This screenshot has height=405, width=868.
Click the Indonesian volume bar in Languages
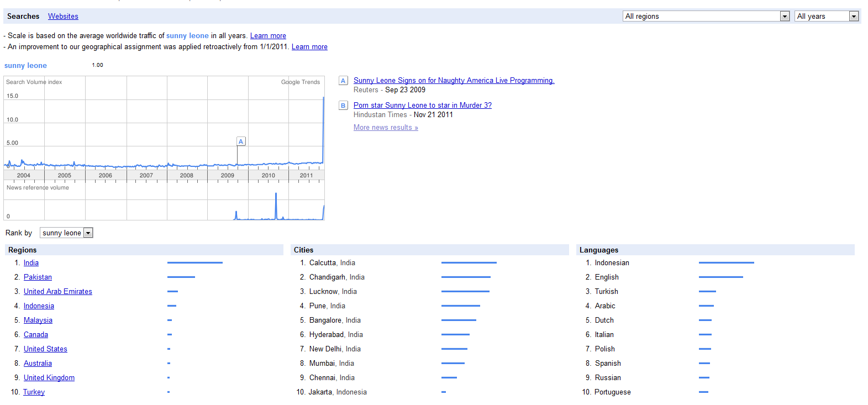pyautogui.click(x=727, y=262)
